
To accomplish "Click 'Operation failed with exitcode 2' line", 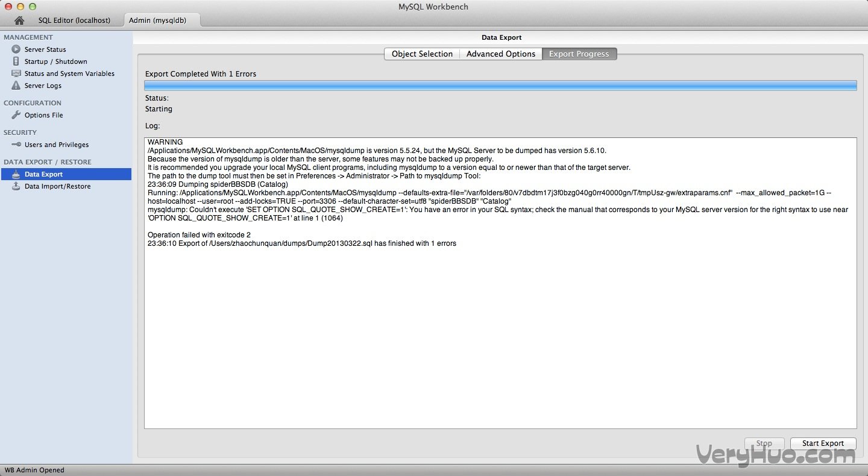I will point(199,235).
